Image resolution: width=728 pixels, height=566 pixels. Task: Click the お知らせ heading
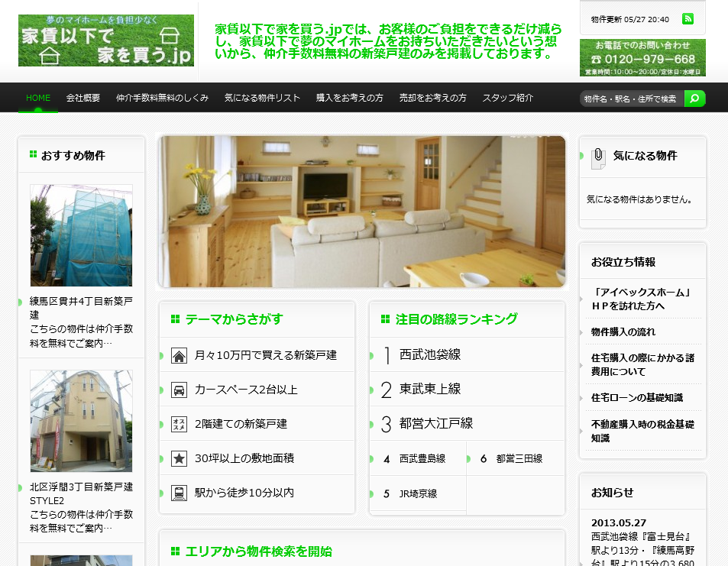[x=612, y=493]
